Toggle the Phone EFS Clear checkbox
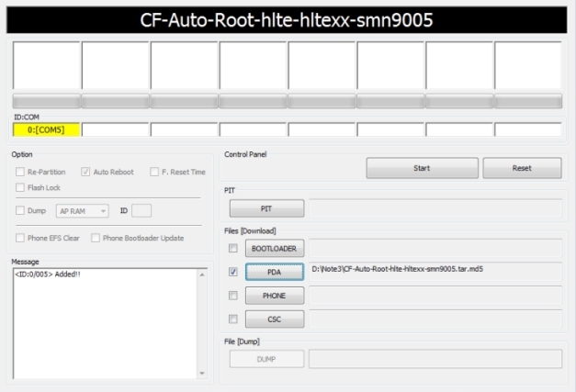This screenshot has height=392, width=576. click(x=20, y=238)
